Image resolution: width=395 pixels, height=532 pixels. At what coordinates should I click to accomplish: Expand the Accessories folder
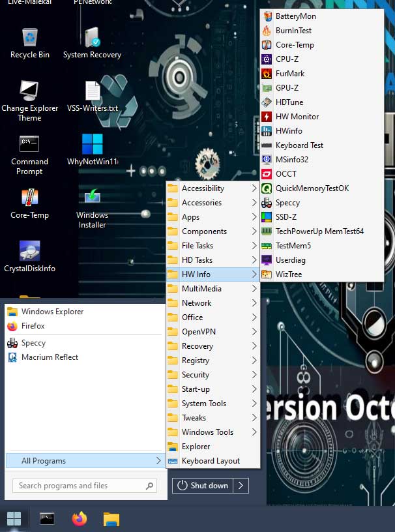(x=213, y=203)
